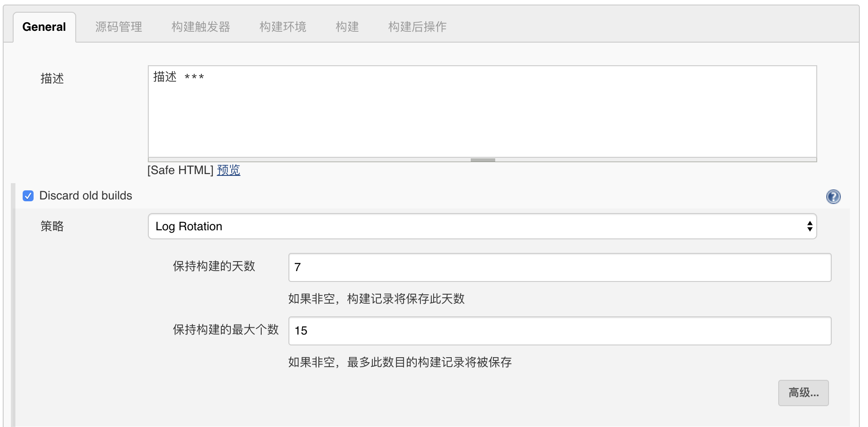The height and width of the screenshot is (427, 868).
Task: Open the 策略 Log Rotation dropdown
Action: (x=482, y=226)
